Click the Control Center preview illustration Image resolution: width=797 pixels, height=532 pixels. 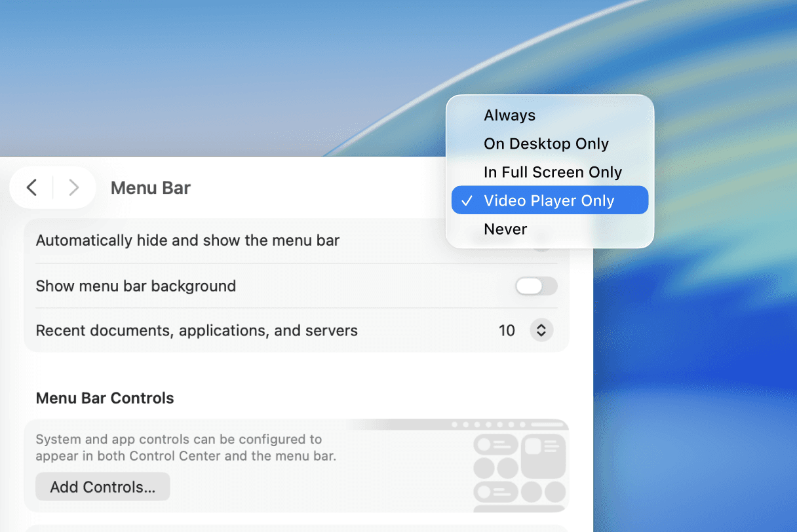(x=519, y=466)
